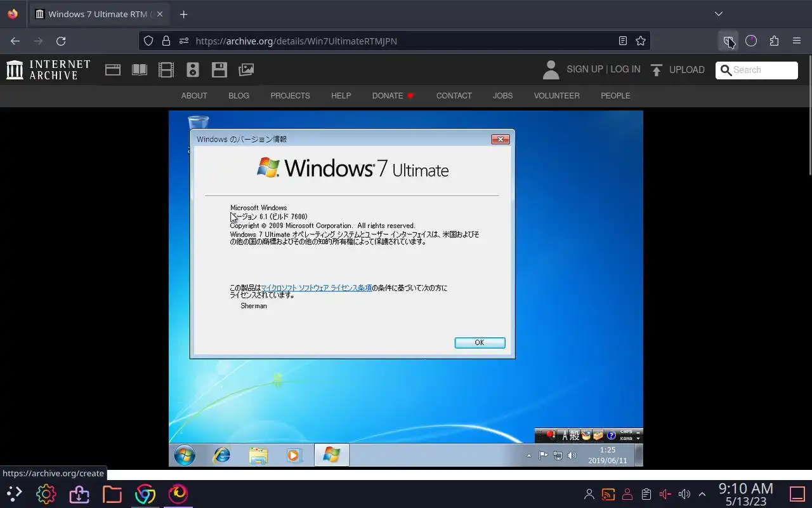This screenshot has height=508, width=812.
Task: Open the clipboard tray icon
Action: point(646,494)
